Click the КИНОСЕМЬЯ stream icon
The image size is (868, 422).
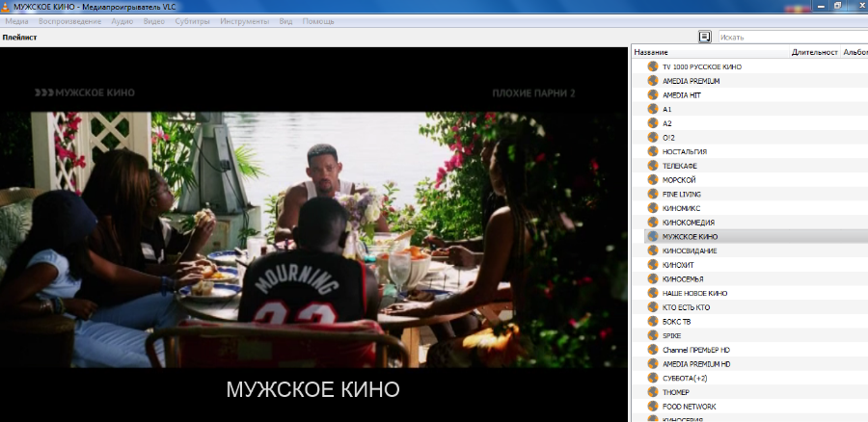point(653,278)
